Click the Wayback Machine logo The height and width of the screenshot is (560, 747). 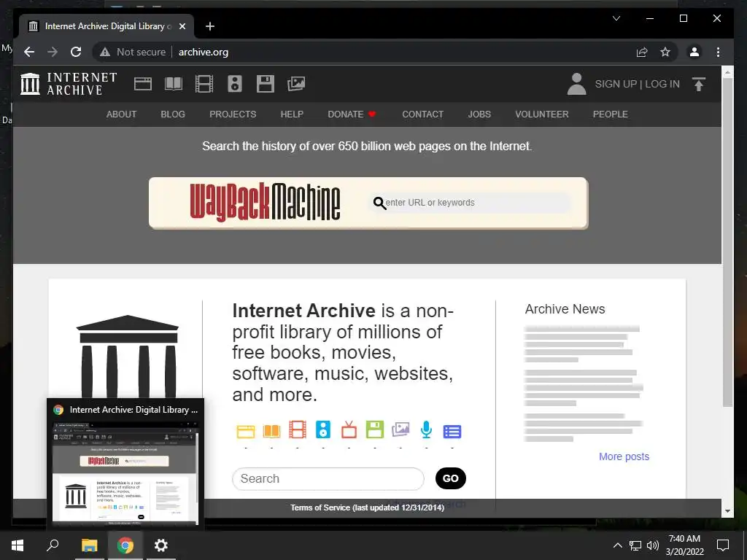click(x=265, y=203)
